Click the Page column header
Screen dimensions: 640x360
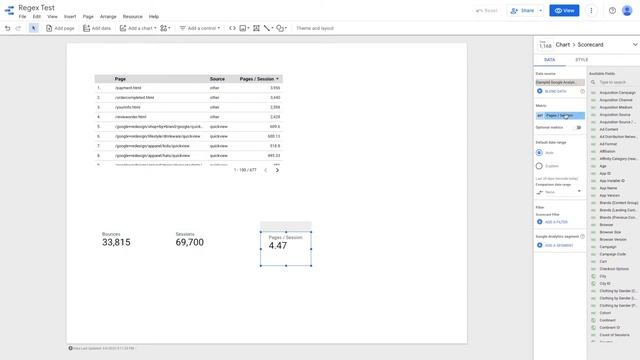(x=120, y=79)
